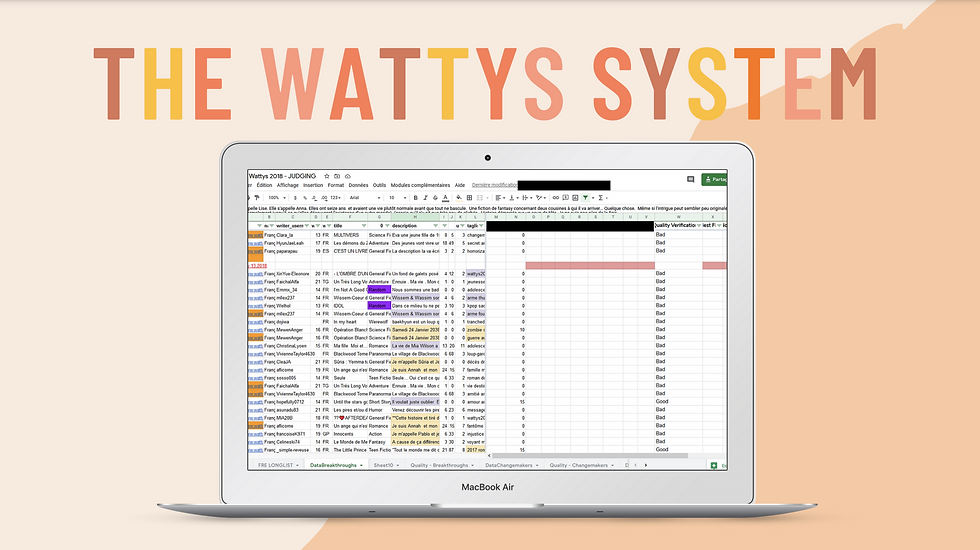Select the Innocents title cell
The image size is (980, 550).
click(349, 434)
